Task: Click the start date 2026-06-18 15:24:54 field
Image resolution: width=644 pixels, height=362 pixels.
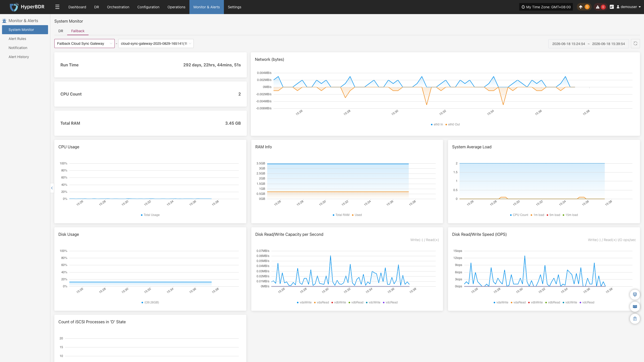Action: pos(569,44)
